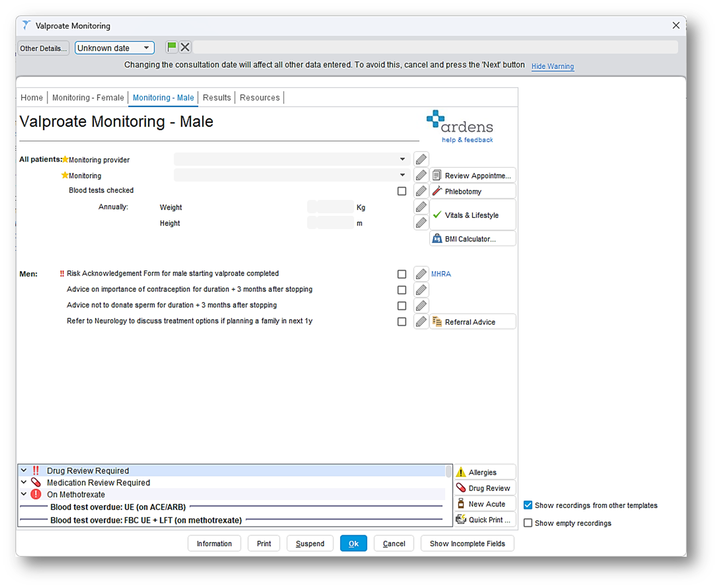Viewport: 718px width, 588px height.
Task: Click pencil icon for sperm donation advice row
Action: (421, 306)
